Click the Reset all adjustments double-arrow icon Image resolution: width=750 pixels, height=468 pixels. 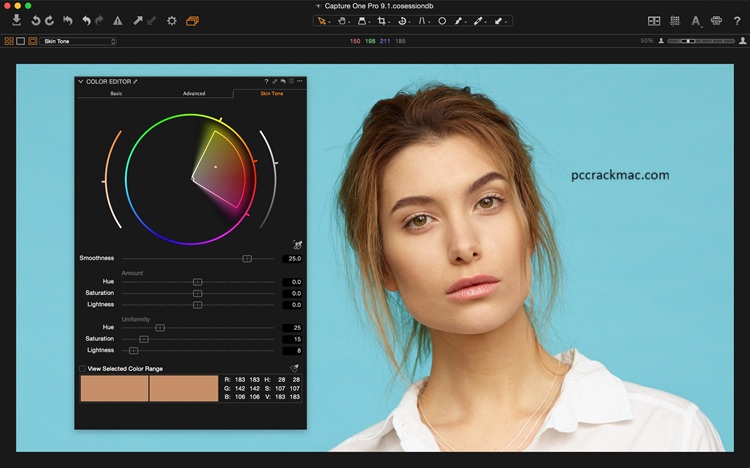tap(68, 21)
